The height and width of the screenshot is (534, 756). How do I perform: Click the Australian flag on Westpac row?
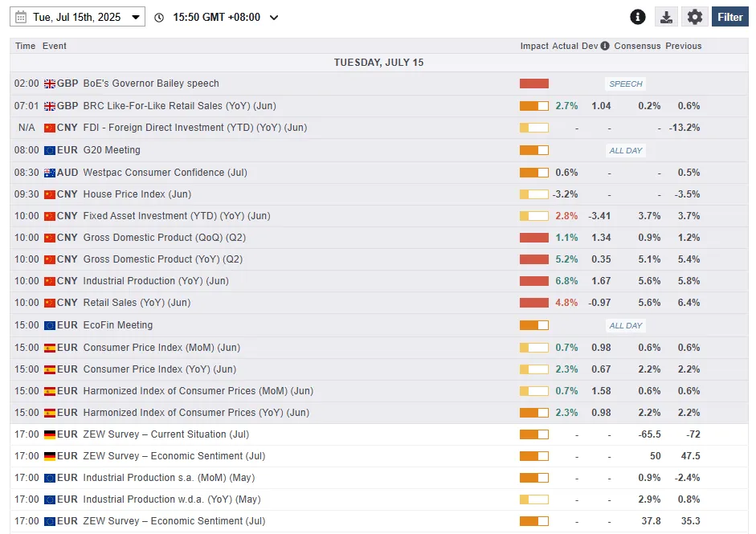click(x=50, y=173)
